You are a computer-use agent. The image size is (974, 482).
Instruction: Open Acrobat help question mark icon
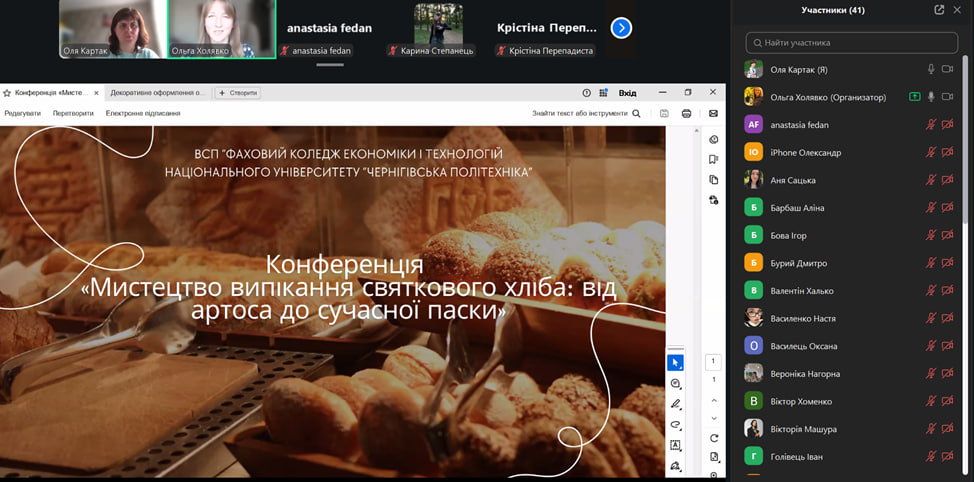click(586, 93)
